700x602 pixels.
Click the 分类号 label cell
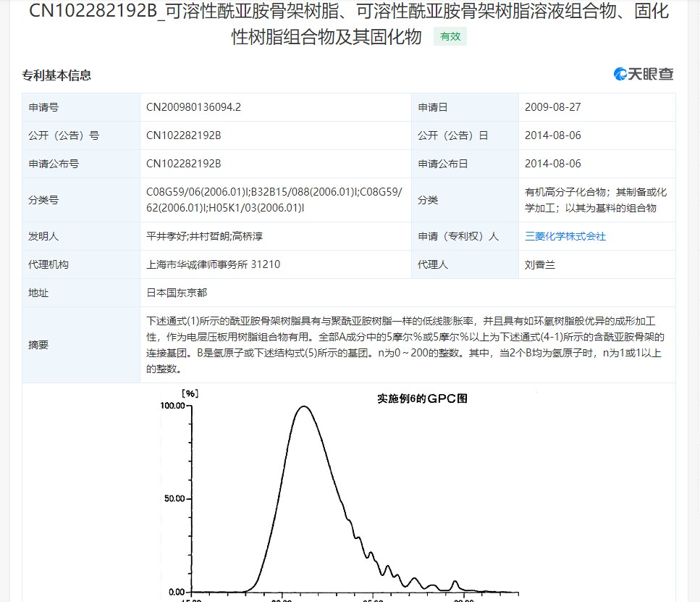click(x=81, y=200)
